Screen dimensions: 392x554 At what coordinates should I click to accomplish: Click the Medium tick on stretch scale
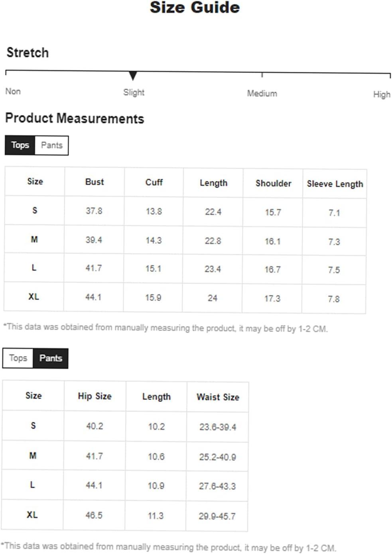click(x=262, y=75)
